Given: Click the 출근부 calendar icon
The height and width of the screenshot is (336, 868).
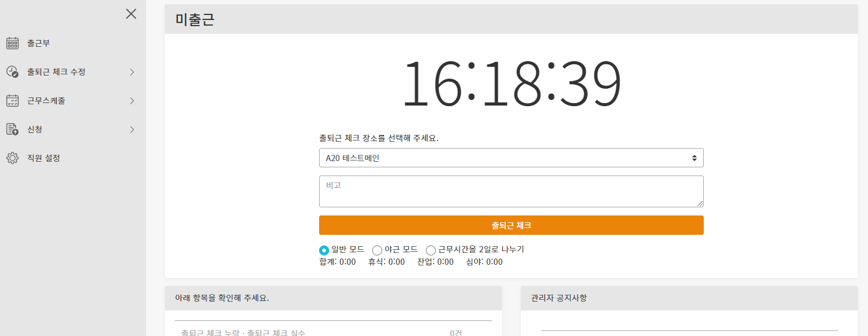Looking at the screenshot, I should 12,43.
